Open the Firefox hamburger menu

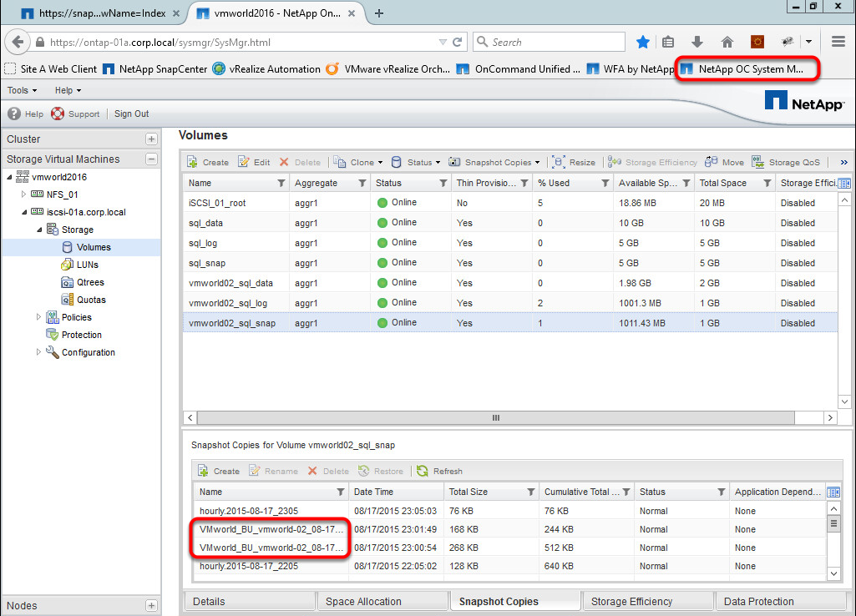838,42
